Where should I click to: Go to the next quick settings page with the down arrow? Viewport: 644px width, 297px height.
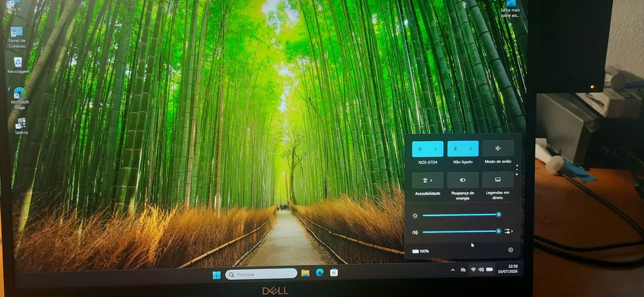[x=516, y=175]
